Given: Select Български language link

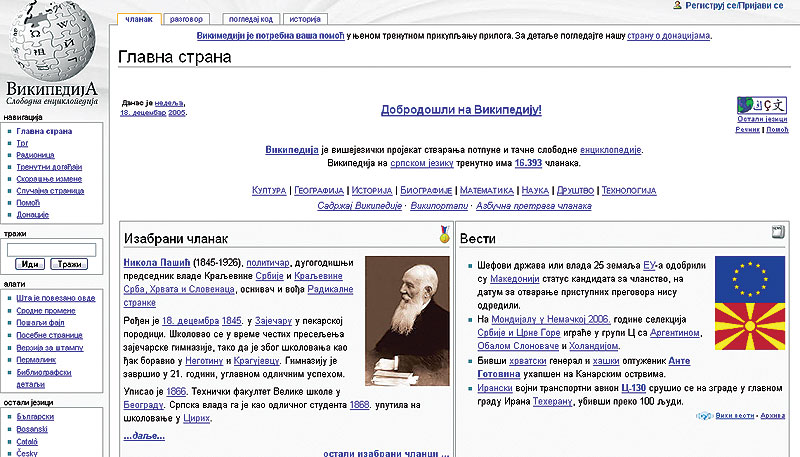Looking at the screenshot, I should pyautogui.click(x=35, y=417).
